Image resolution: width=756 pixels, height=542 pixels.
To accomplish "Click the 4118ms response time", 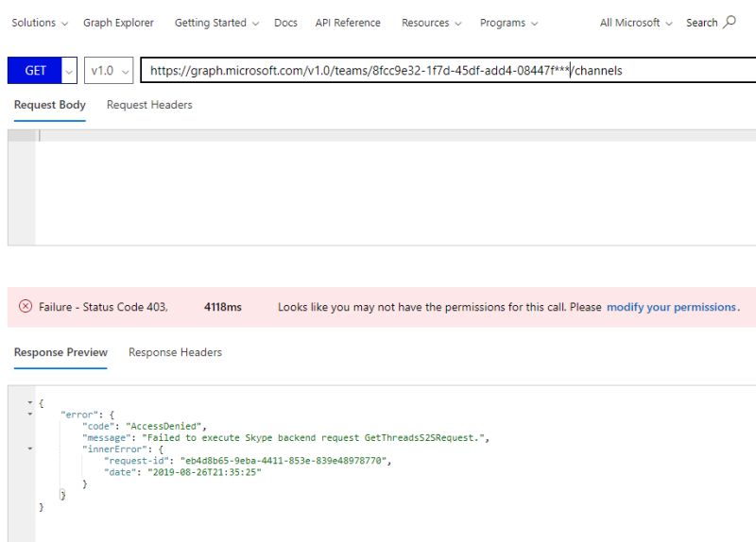I will [x=223, y=307].
